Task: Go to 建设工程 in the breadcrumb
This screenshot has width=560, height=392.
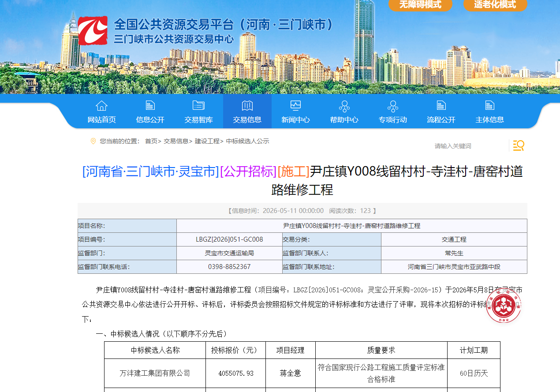Action: 207,141
